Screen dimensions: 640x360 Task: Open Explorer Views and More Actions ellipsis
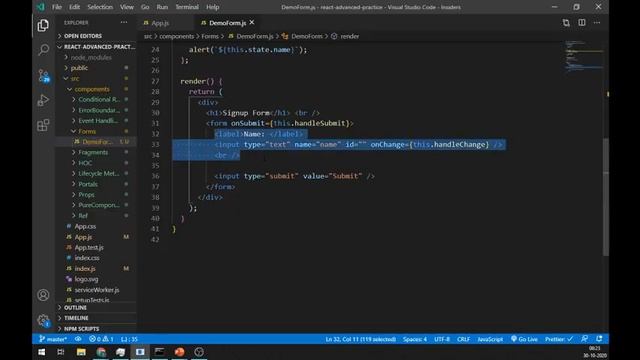point(124,22)
